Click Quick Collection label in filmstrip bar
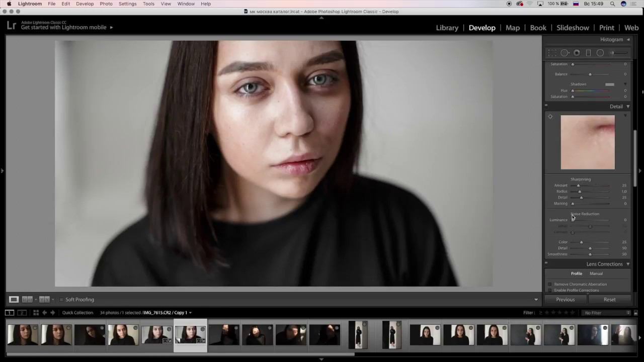The width and height of the screenshot is (644, 362). 77,313
